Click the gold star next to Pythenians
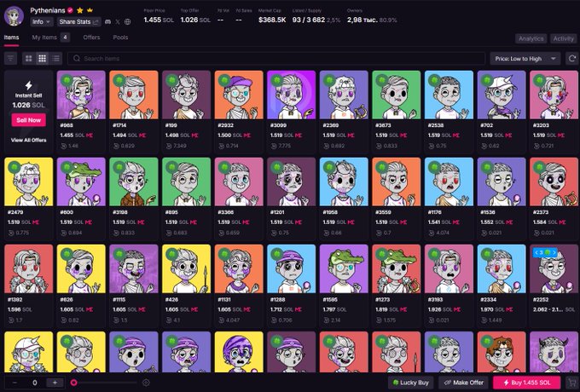The image size is (580, 392). (x=80, y=10)
